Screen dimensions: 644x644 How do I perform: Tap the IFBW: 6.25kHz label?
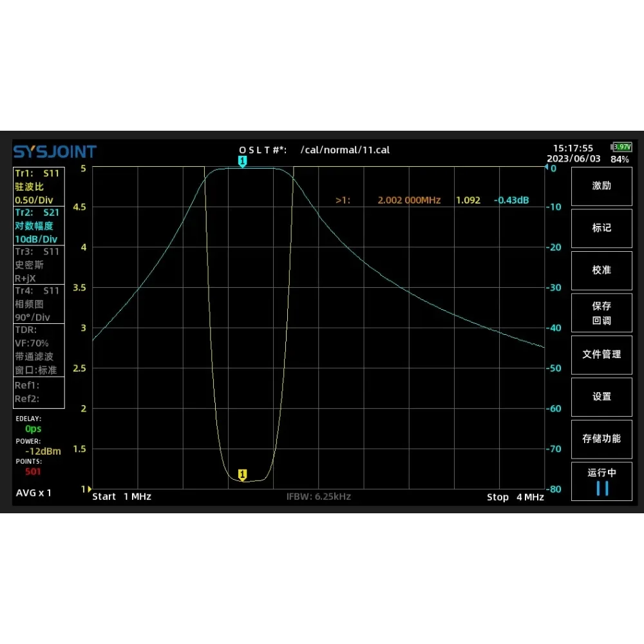[x=318, y=497]
